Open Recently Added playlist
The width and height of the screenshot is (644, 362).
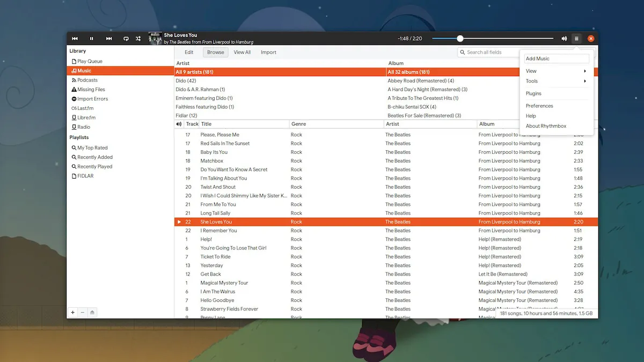(120, 157)
